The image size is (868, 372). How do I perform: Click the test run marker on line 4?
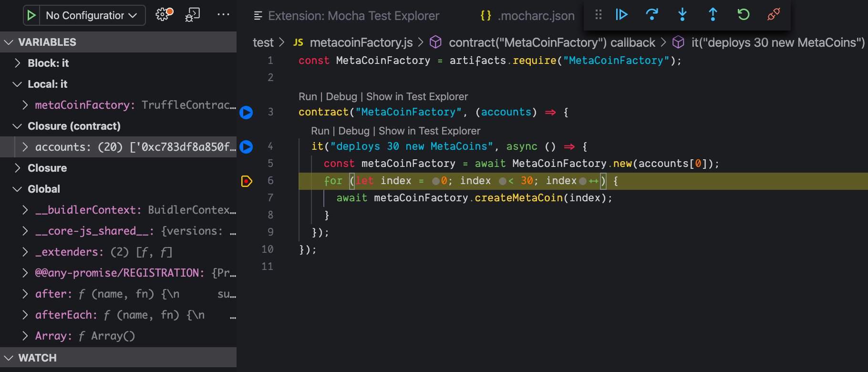pos(246,146)
